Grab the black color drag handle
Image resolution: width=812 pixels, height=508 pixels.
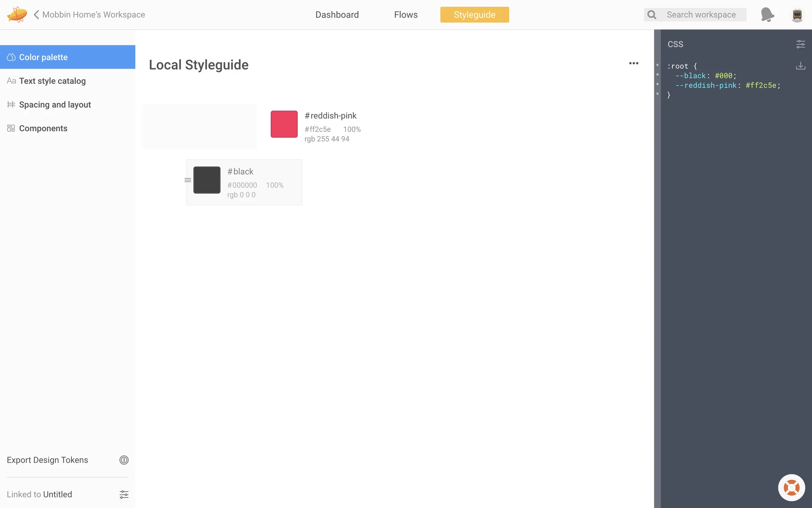188,180
